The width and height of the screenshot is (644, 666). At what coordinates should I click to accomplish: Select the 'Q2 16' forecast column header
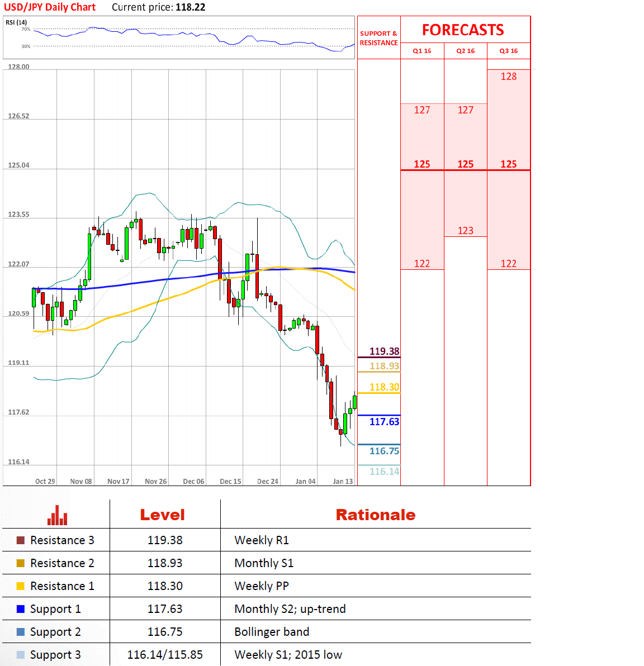click(x=466, y=51)
